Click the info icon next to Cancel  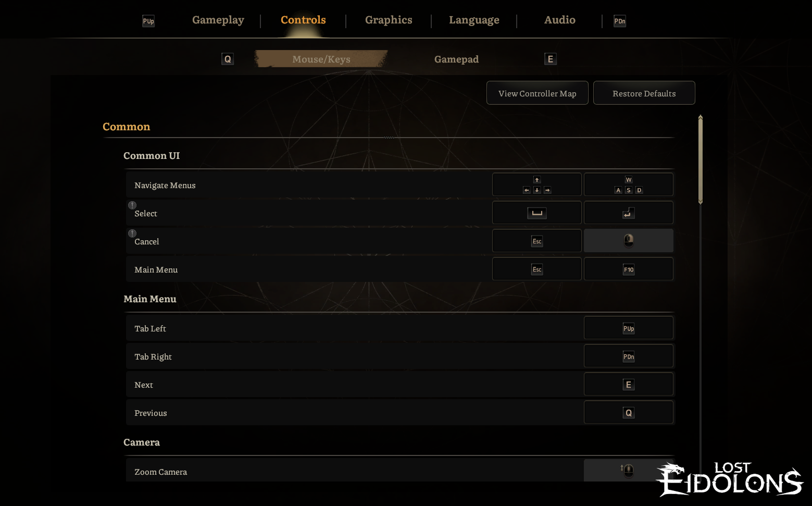pos(132,233)
